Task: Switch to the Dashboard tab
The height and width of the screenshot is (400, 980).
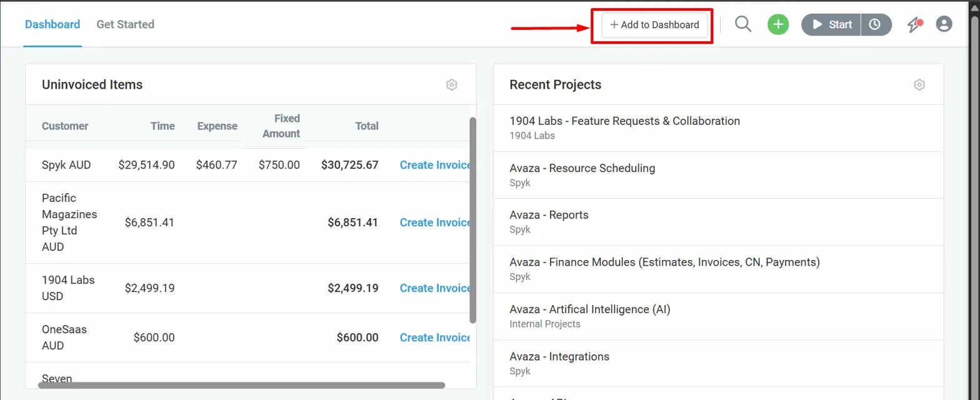Action: 52,24
